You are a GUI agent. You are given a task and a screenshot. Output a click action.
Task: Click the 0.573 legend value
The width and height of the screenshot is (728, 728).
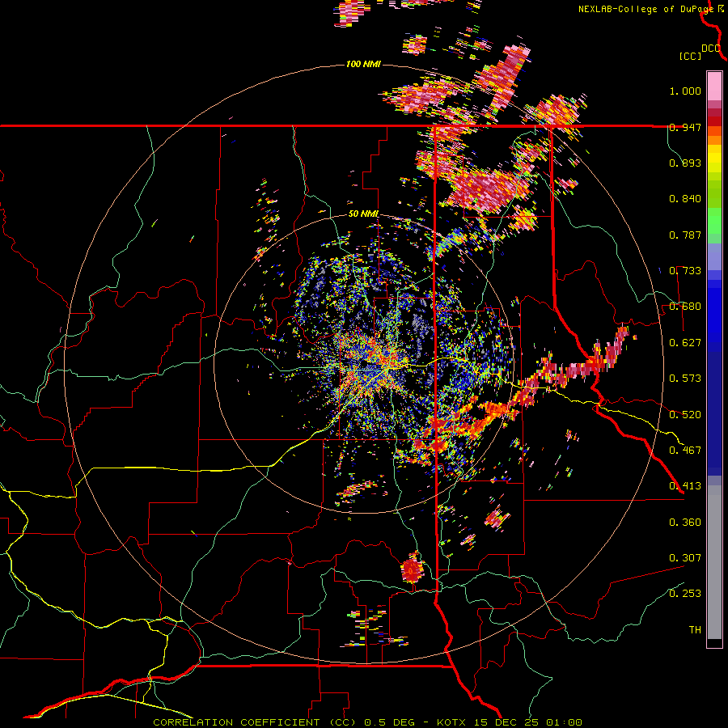(685, 379)
